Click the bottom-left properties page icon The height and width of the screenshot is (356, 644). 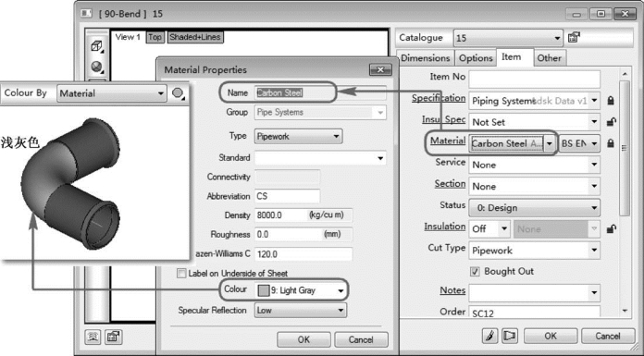tap(114, 338)
